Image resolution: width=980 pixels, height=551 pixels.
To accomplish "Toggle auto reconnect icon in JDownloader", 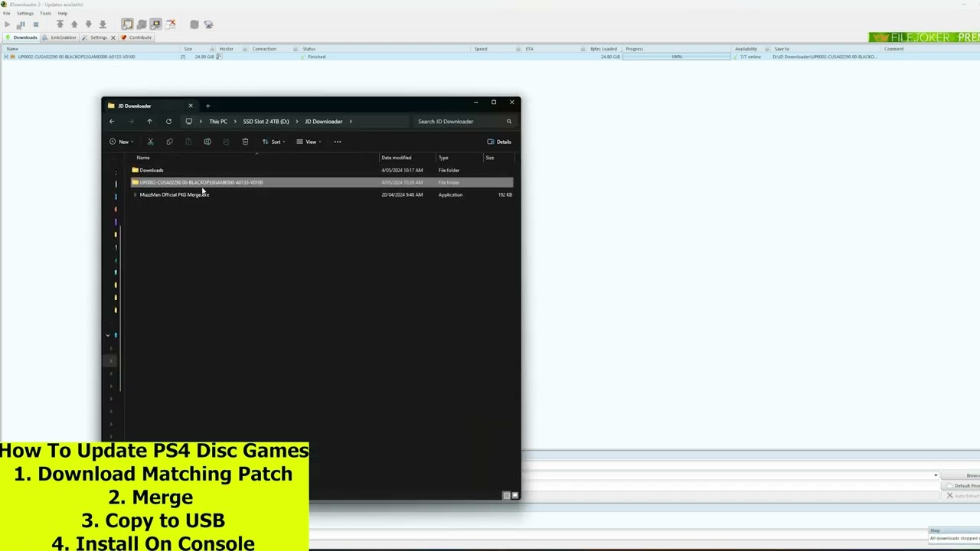I will click(x=142, y=24).
